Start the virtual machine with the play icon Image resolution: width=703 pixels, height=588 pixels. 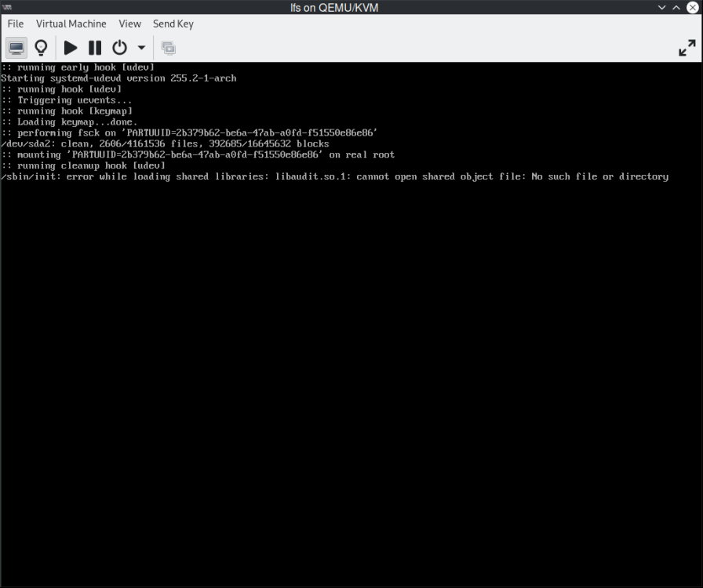[70, 47]
